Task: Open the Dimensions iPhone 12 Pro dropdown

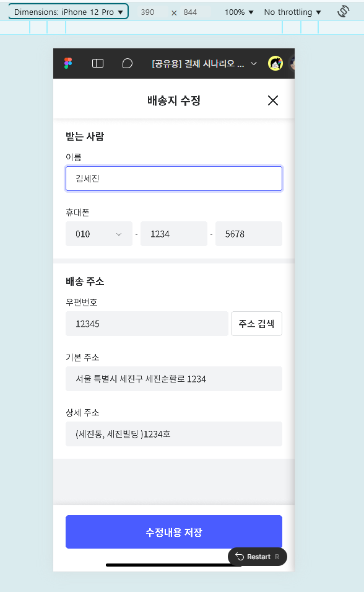Action: pyautogui.click(x=68, y=12)
